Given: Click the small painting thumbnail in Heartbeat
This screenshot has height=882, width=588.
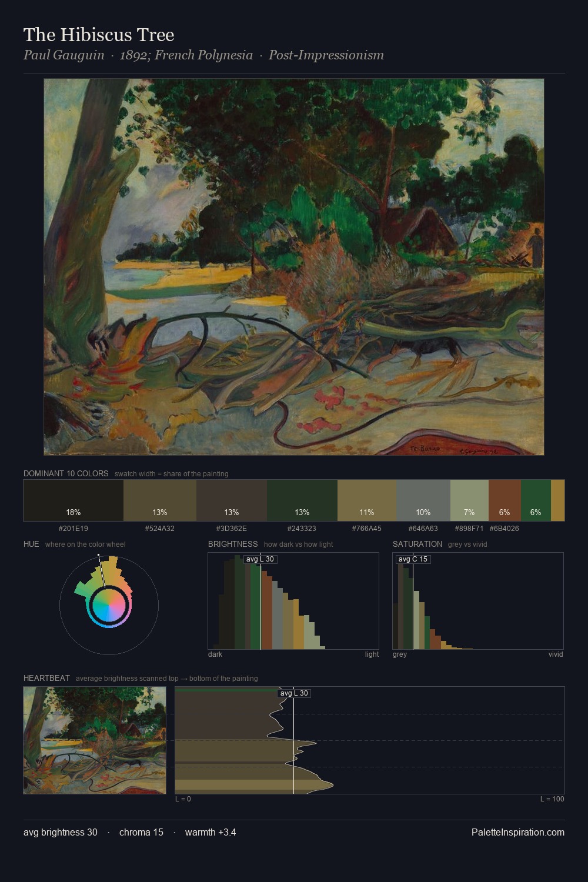Looking at the screenshot, I should (x=95, y=740).
